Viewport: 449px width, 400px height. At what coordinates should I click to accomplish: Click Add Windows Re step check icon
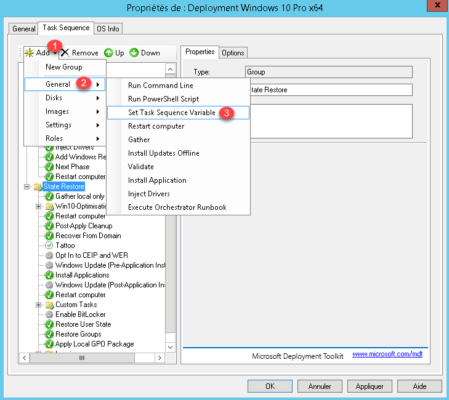pos(49,157)
